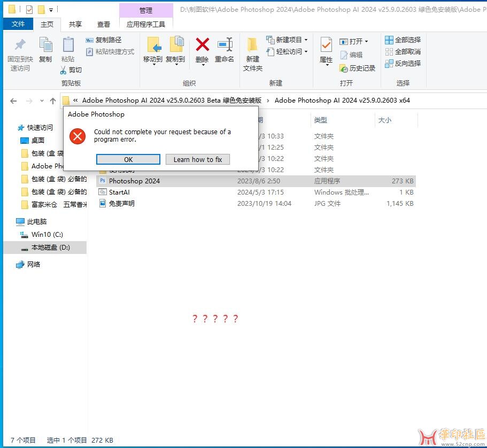Click Cut scissors icon
Image resolution: width=487 pixels, height=448 pixels.
point(63,70)
